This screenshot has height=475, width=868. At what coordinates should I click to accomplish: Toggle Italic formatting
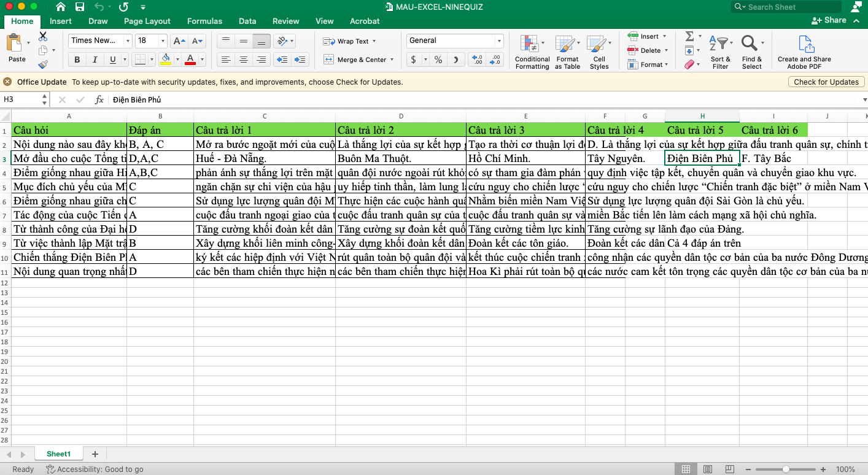pyautogui.click(x=95, y=60)
